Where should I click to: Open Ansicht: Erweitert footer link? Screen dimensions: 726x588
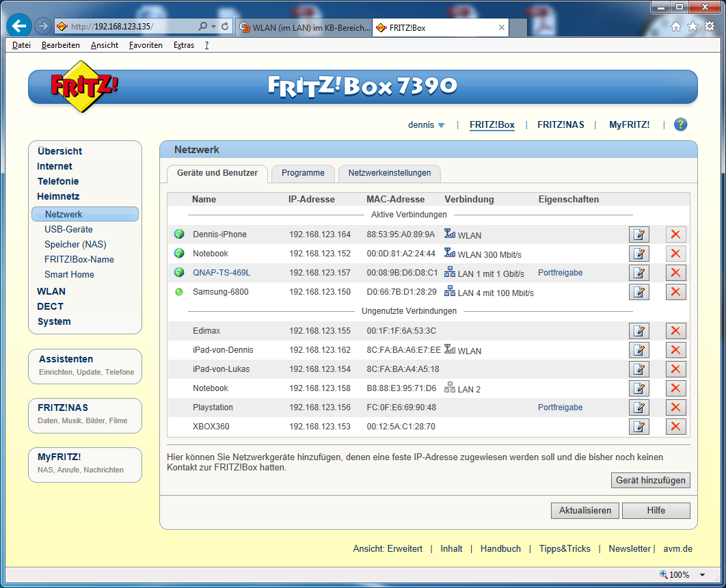tap(388, 548)
